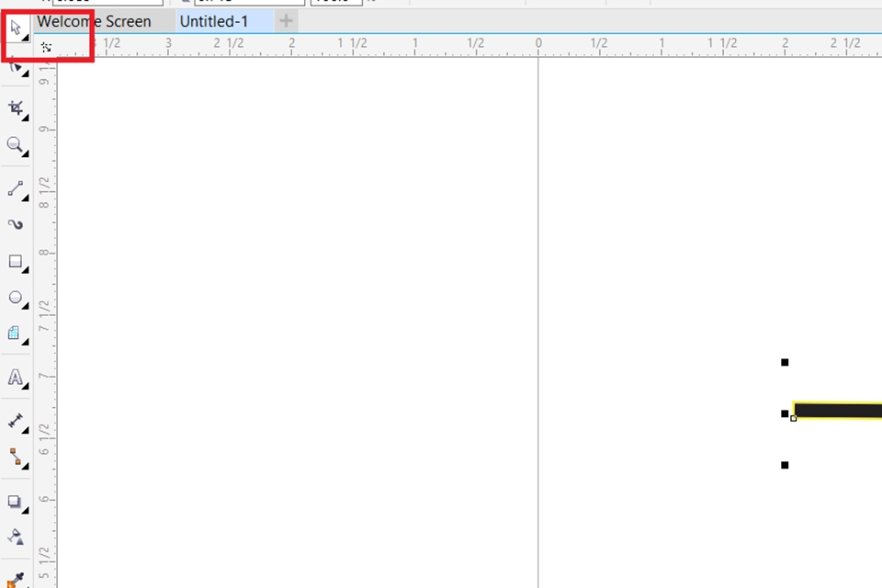Screen dimensions: 882x588
Task: Select the Drop Shadow tool
Action: point(16,503)
